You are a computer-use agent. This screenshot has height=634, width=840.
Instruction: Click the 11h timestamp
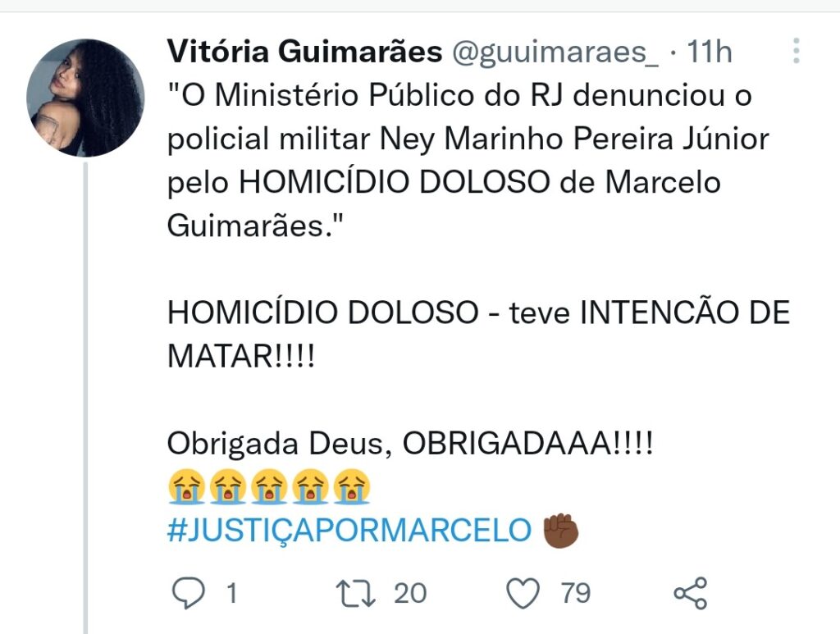click(710, 52)
